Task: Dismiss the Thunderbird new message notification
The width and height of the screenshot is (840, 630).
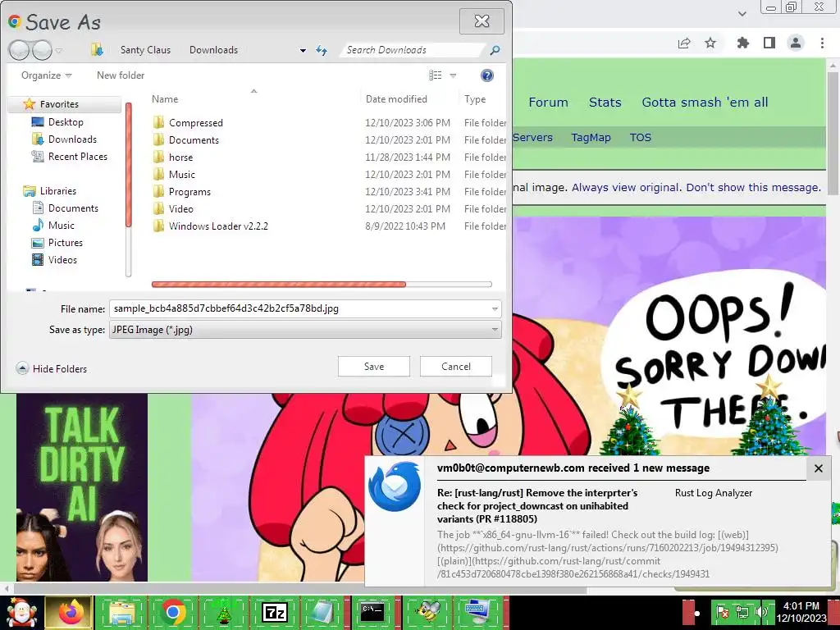Action: tap(819, 468)
